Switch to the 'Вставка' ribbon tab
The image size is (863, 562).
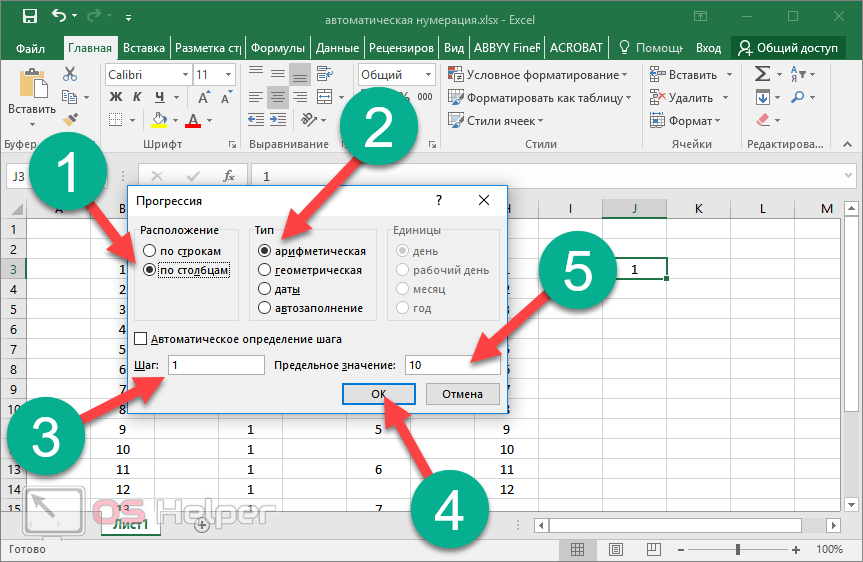tap(144, 48)
